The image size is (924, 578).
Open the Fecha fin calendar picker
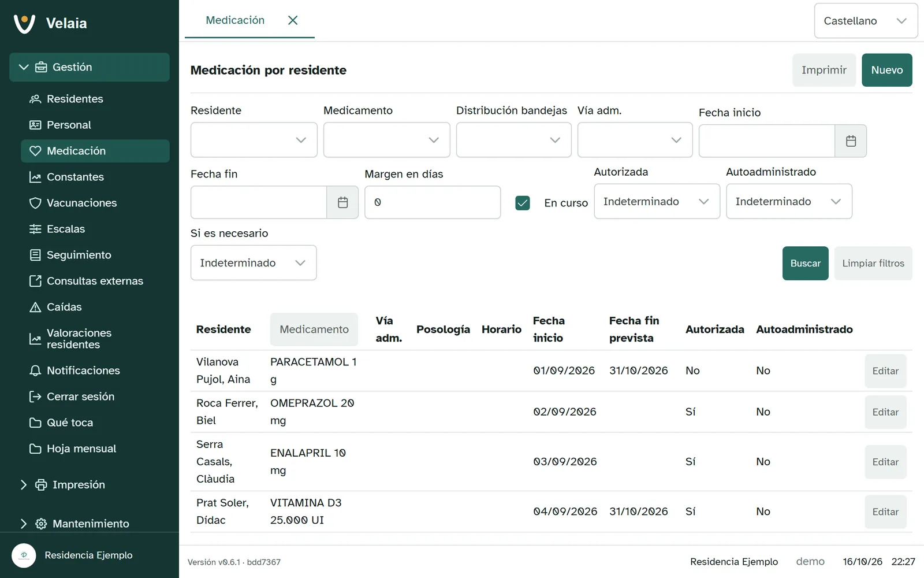[342, 202]
